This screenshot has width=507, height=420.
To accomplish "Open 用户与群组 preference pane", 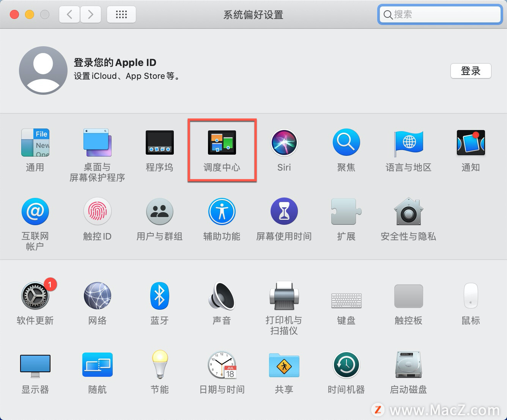I will tap(159, 212).
